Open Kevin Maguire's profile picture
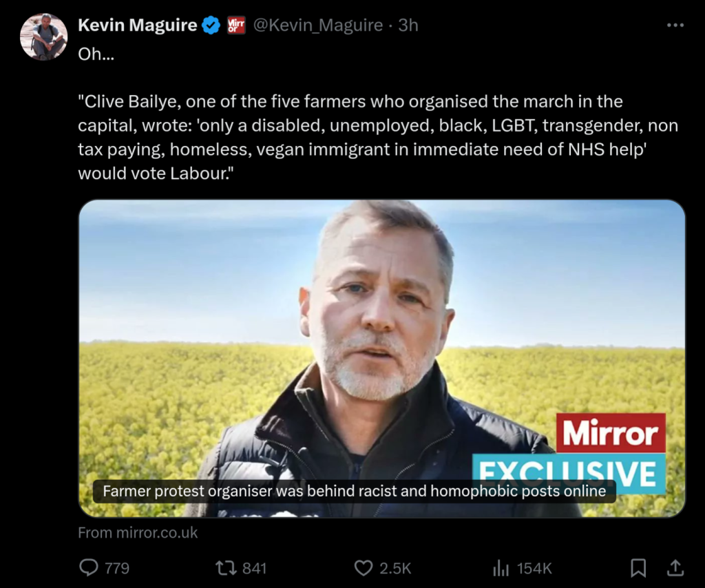 [43, 36]
